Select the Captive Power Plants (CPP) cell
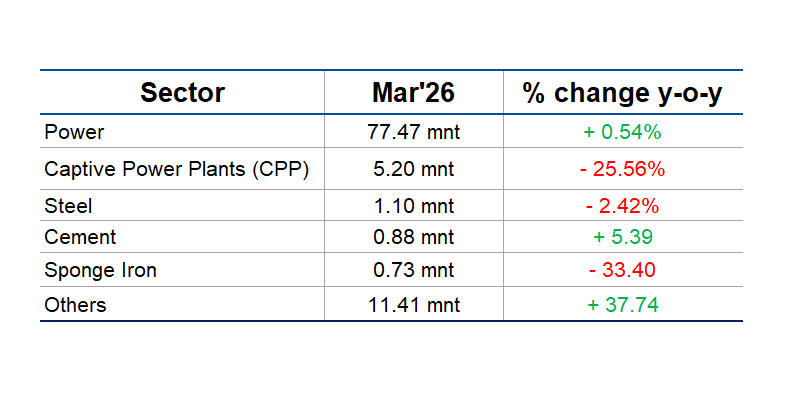 tap(177, 169)
